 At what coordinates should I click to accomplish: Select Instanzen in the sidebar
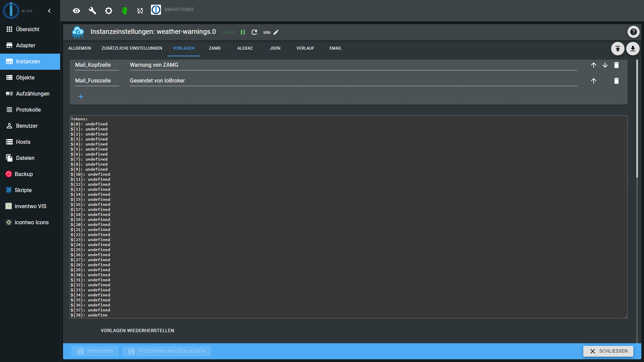click(30, 62)
